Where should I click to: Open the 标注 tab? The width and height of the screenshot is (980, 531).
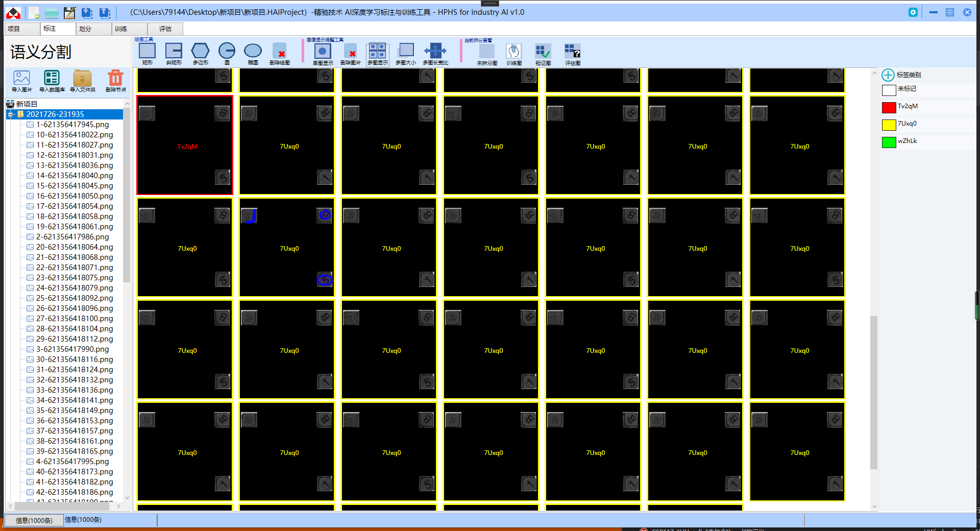pos(58,29)
